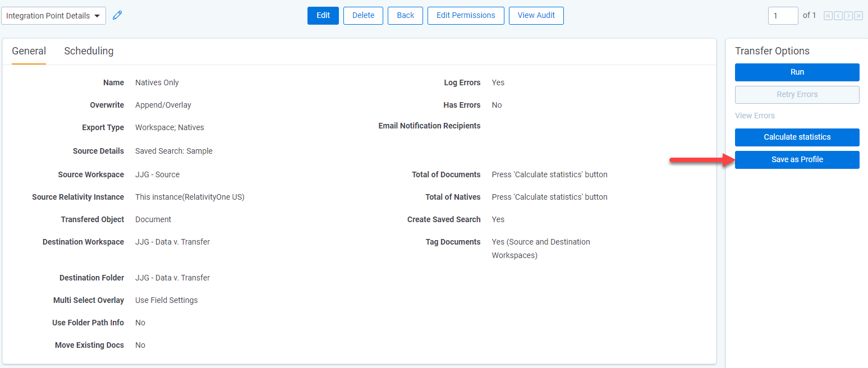Select 'This instance(RelativityOne US)' value
The image size is (868, 368).
[190, 197]
